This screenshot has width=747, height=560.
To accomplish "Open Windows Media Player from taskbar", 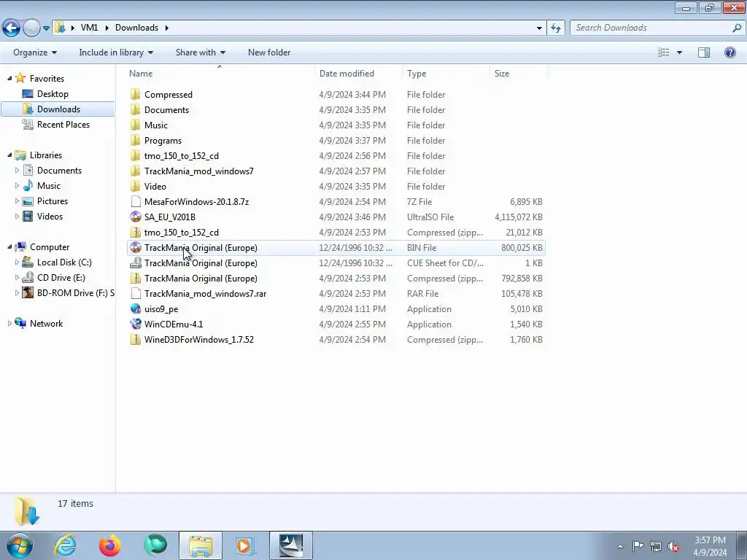I will coord(245,545).
